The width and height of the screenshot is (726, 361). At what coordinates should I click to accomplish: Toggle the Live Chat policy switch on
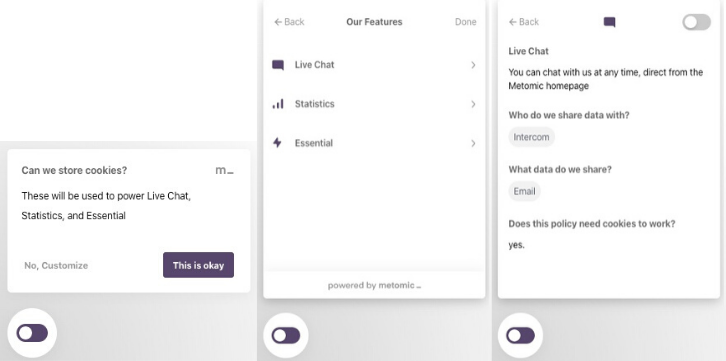(x=696, y=22)
